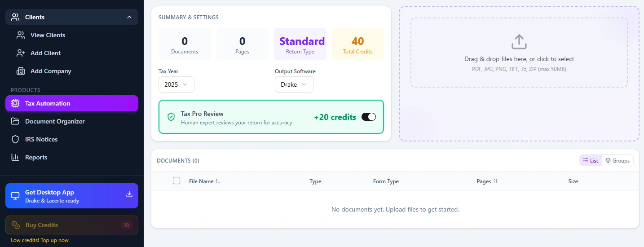This screenshot has height=247, width=644.
Task: Click the Add Company building icon
Action: pyautogui.click(x=21, y=71)
